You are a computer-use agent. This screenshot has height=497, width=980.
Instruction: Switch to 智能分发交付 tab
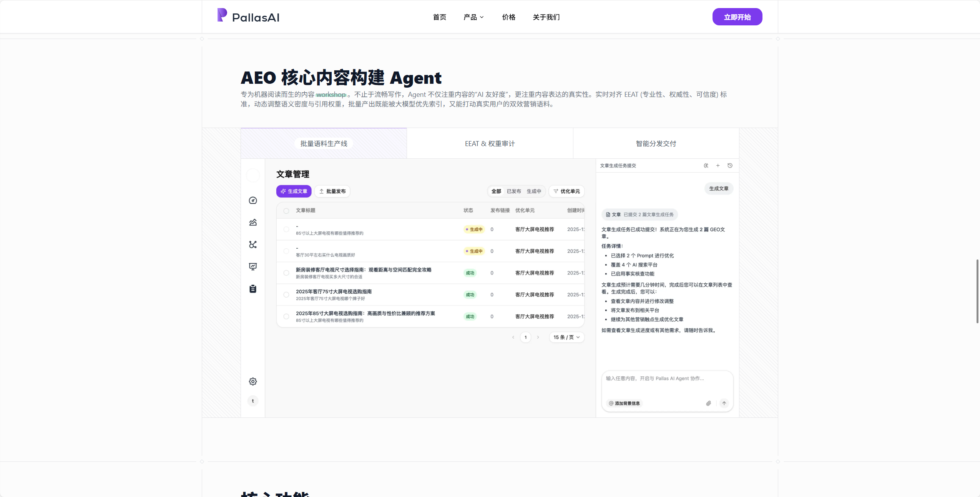coord(656,143)
